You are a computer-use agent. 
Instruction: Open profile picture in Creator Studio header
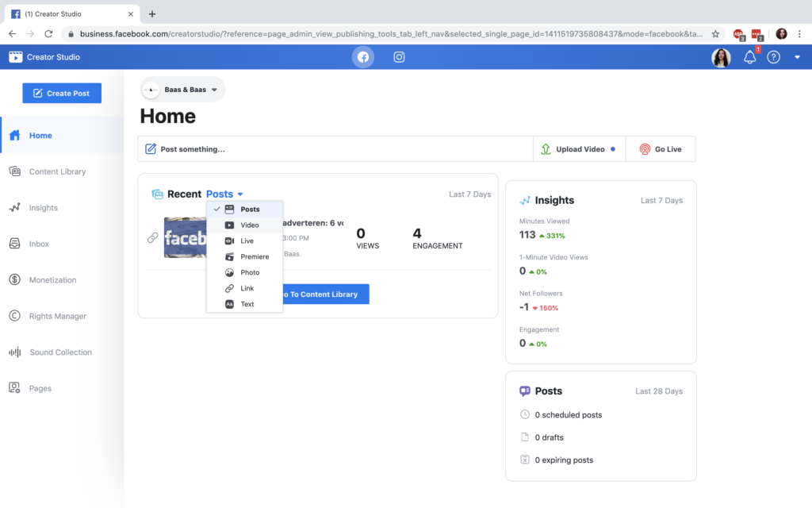[x=721, y=57]
